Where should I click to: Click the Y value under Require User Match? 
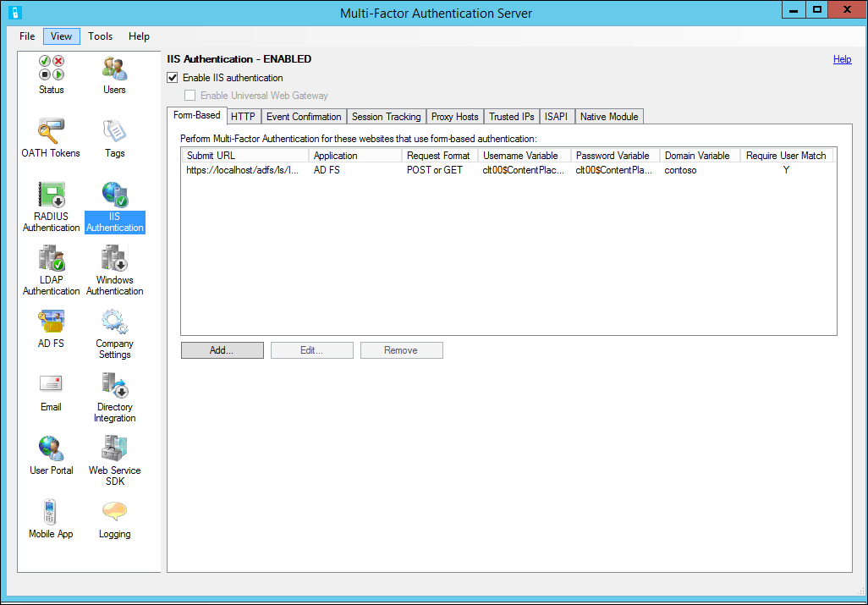(786, 170)
